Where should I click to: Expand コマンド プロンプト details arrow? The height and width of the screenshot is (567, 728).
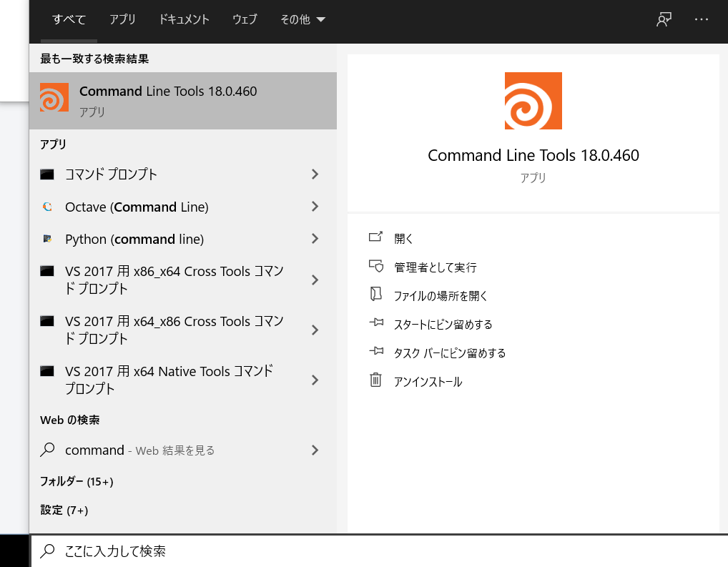pyautogui.click(x=315, y=174)
